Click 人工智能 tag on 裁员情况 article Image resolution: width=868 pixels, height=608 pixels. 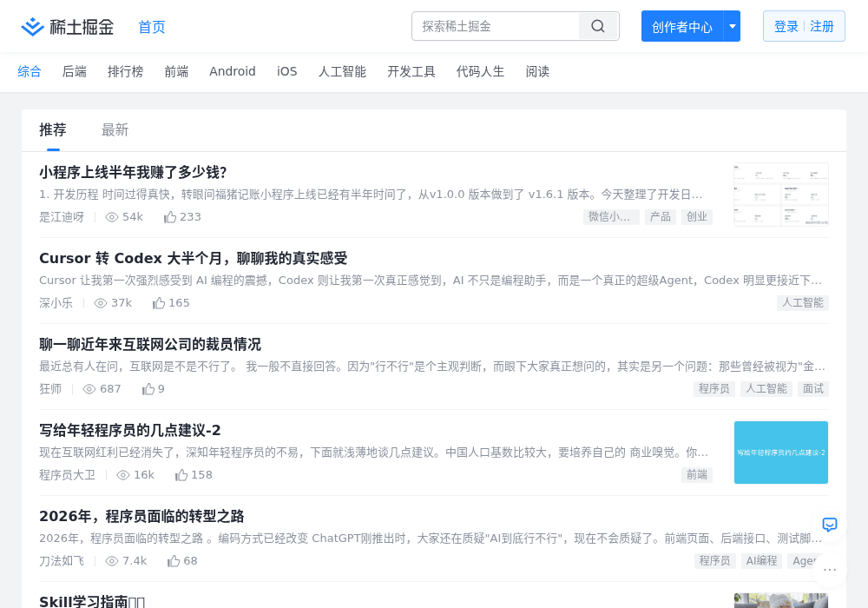[766, 389]
